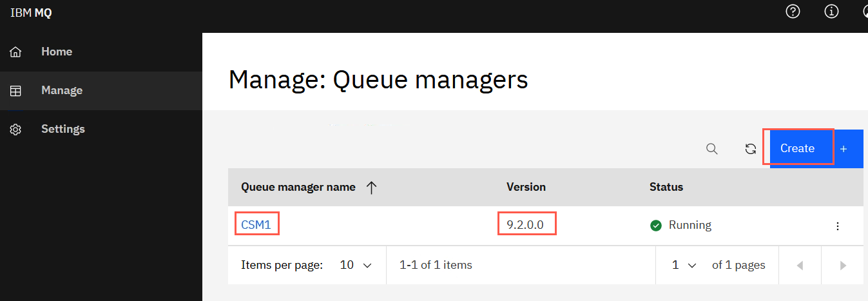Open the page number dropdown
This screenshot has height=301, width=868.
(x=684, y=265)
